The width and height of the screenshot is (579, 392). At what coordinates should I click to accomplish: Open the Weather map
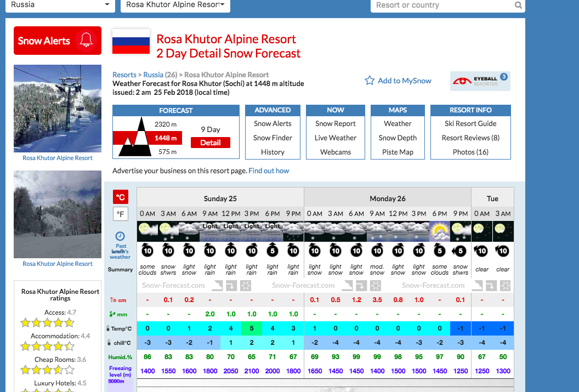click(x=398, y=124)
